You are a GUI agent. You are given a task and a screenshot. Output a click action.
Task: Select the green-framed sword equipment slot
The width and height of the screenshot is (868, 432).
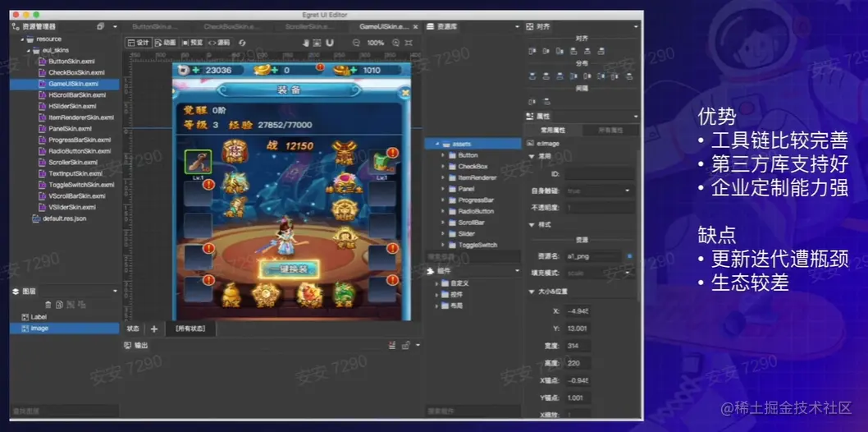coord(199,162)
